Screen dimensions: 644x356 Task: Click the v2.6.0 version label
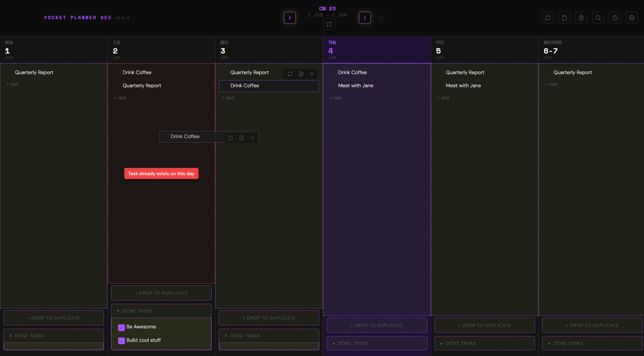tap(122, 18)
